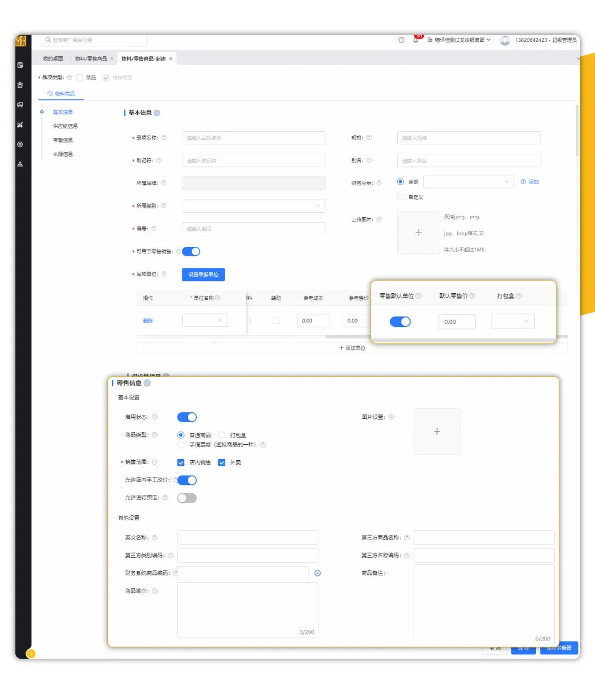
Task: Switch to 我的桌面 tab
Action: (x=53, y=58)
